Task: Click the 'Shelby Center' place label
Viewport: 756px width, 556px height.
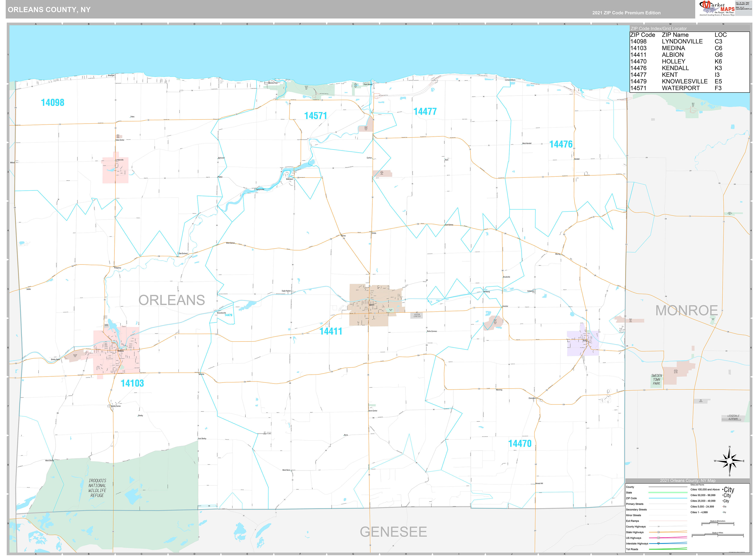Action: pos(116,406)
